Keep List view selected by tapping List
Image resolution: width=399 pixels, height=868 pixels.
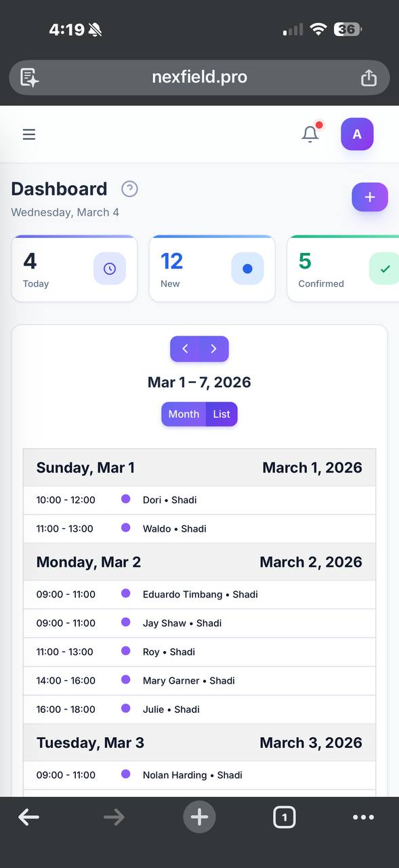tap(221, 414)
